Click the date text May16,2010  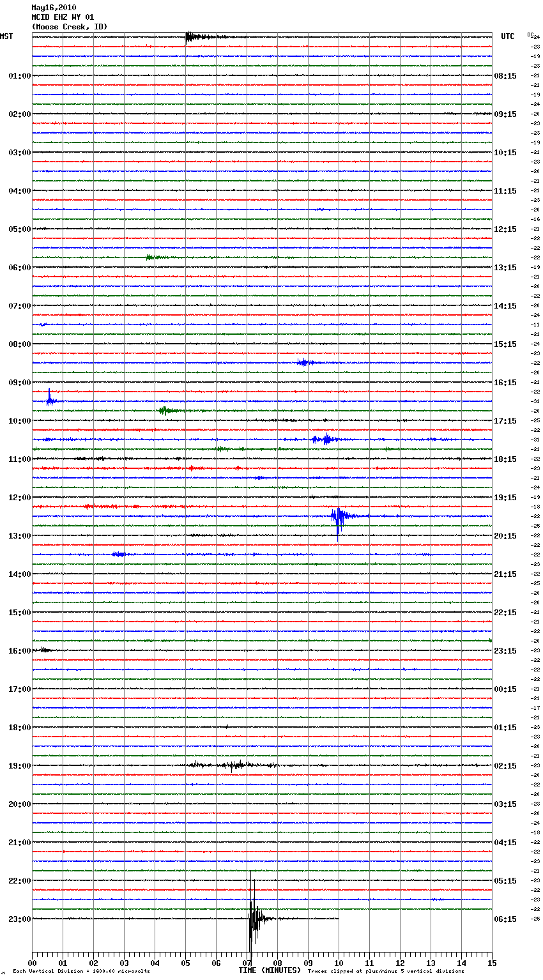click(x=54, y=8)
